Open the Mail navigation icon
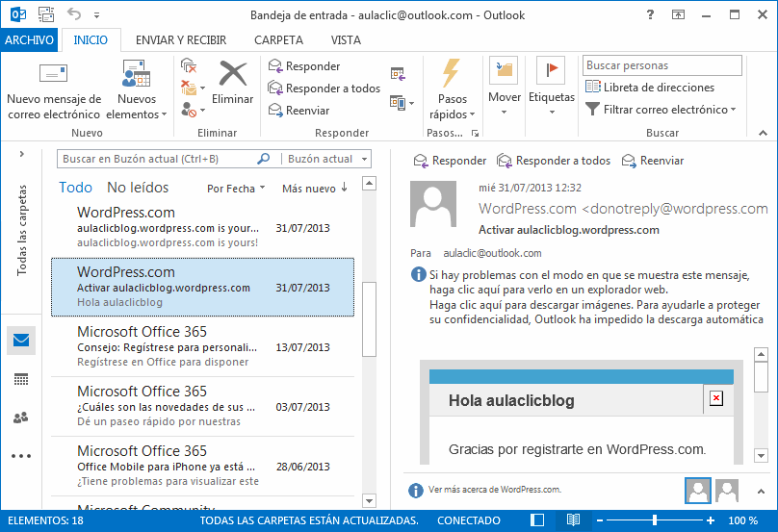 tap(21, 341)
